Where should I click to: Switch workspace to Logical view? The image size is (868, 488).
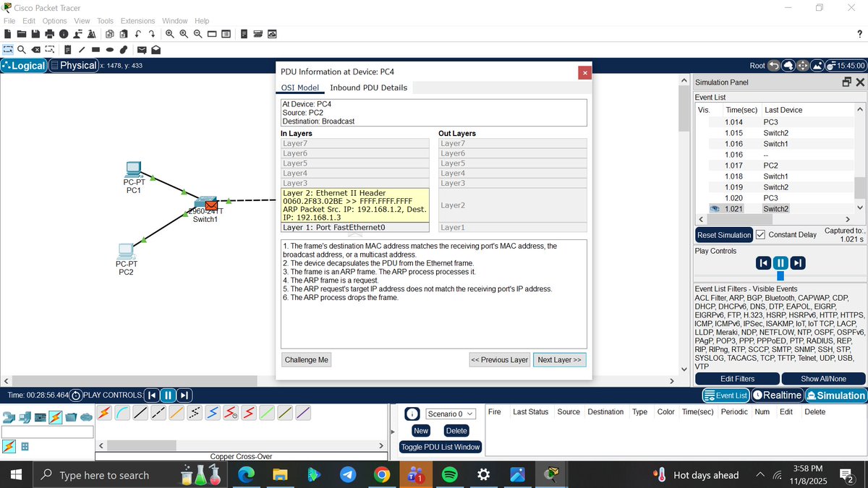pos(24,65)
